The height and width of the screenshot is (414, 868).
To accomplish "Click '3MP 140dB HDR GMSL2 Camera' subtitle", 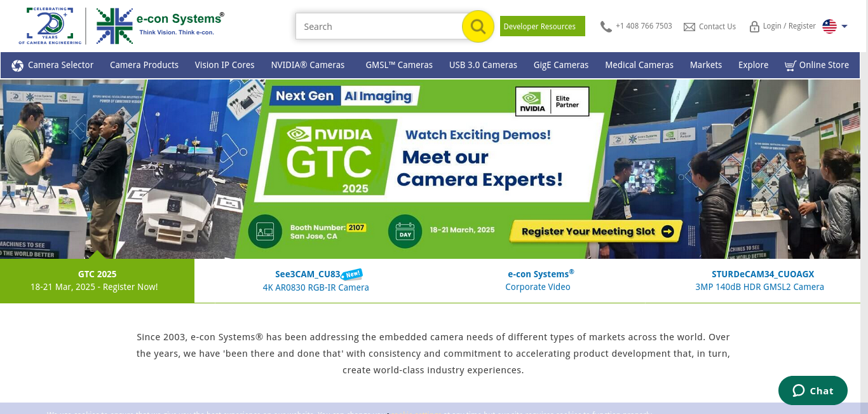I will [x=760, y=287].
